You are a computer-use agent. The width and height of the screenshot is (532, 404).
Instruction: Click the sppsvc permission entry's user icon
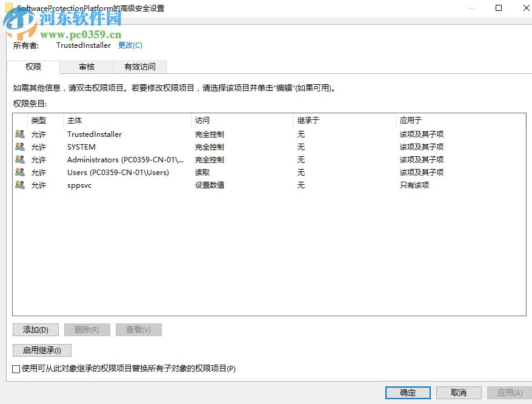pos(20,185)
